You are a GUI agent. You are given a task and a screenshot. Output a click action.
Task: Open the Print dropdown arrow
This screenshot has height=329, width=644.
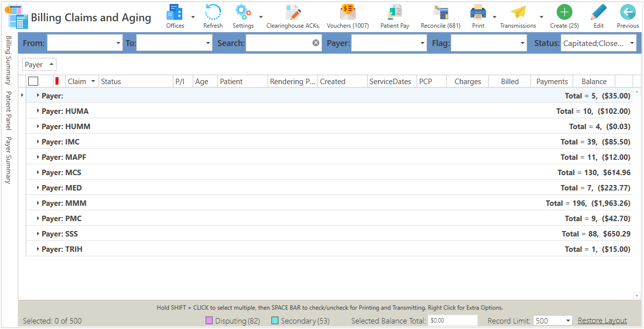coord(494,17)
